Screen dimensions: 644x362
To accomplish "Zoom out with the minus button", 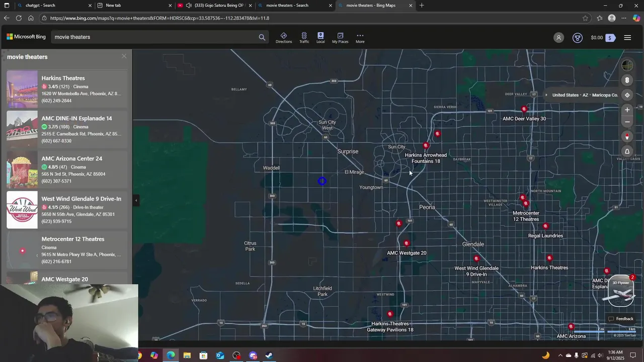I will click(x=627, y=122).
